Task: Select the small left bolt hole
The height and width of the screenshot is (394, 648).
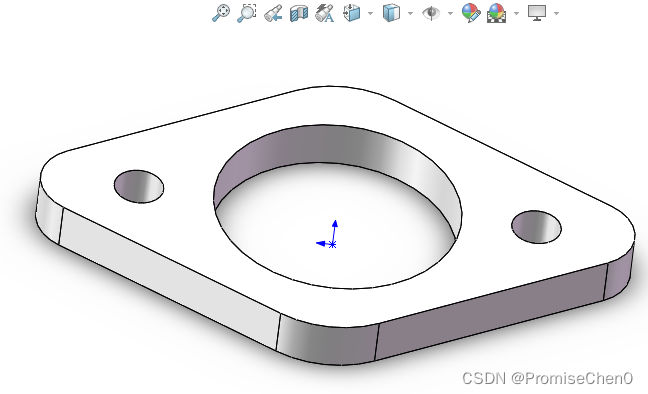Action: (x=139, y=186)
